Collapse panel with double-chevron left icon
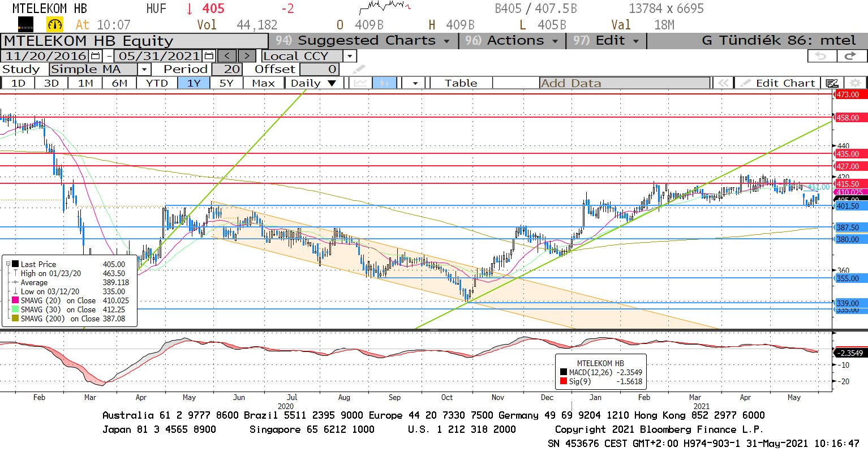This screenshot has height=460, width=868. [723, 83]
